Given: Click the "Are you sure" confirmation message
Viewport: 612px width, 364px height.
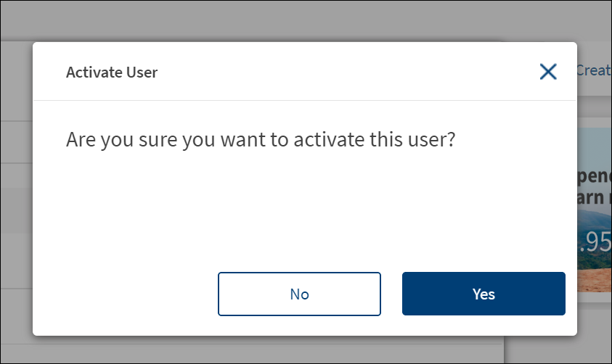Looking at the screenshot, I should (x=260, y=139).
